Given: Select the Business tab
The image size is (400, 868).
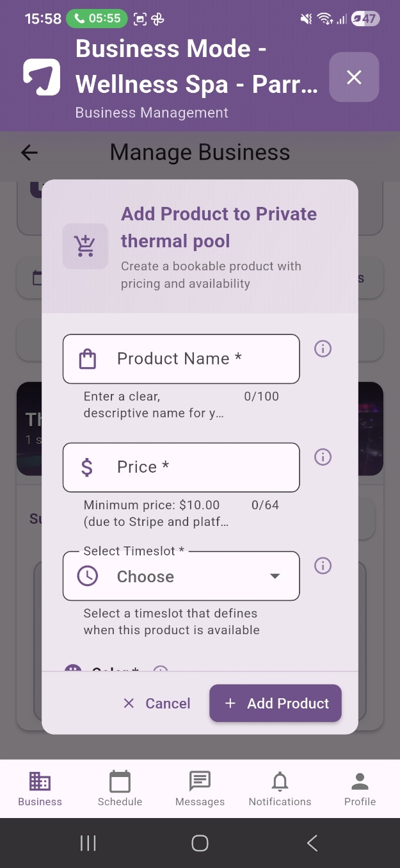Looking at the screenshot, I should click(40, 789).
